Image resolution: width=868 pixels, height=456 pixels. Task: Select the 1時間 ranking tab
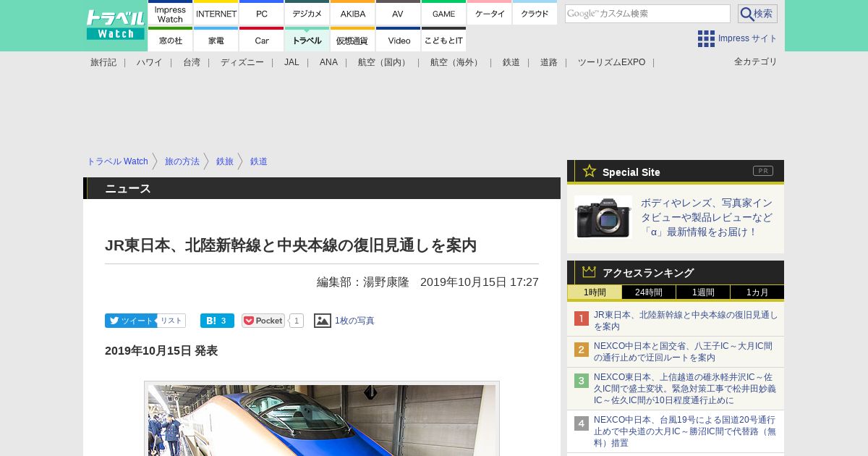595,292
